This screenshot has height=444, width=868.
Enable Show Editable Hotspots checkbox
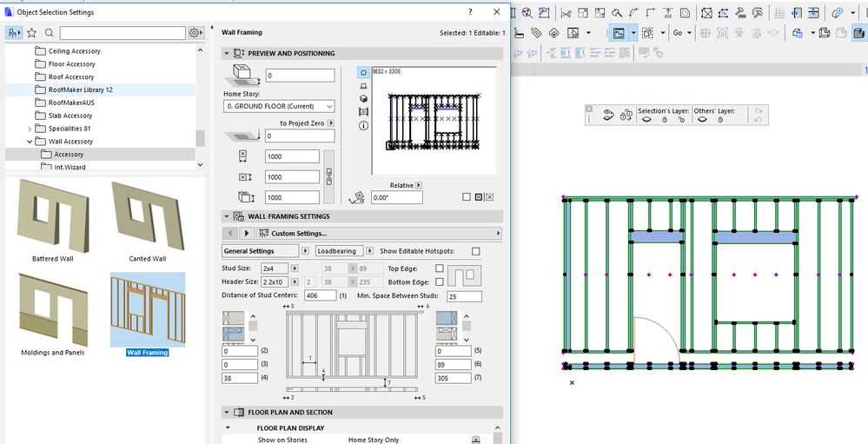click(475, 251)
